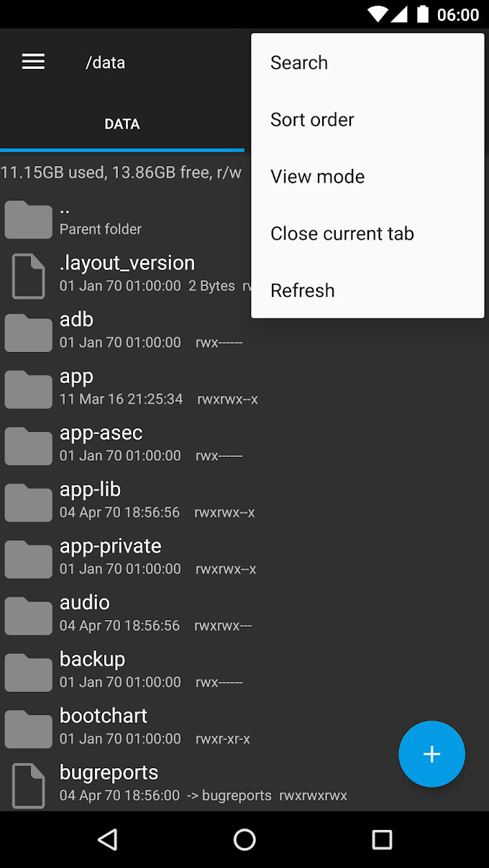Refresh the file listing
This screenshot has height=868, width=489.
click(x=302, y=290)
